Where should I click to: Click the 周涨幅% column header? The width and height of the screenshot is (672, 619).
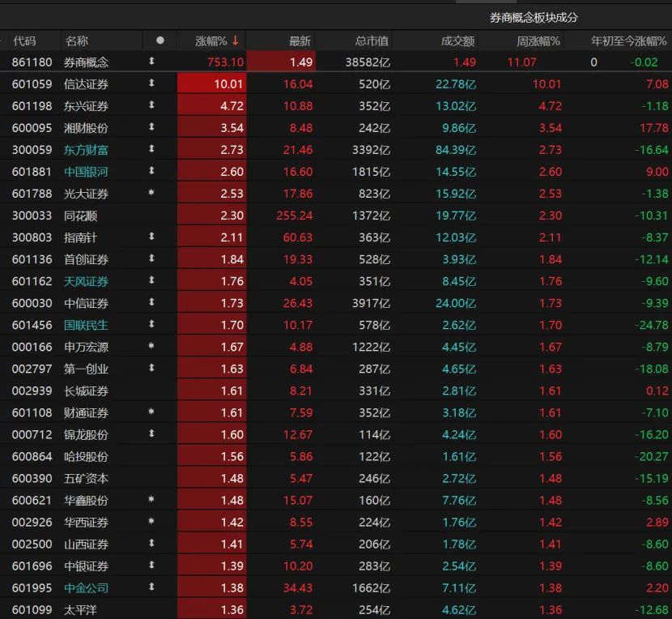[538, 41]
